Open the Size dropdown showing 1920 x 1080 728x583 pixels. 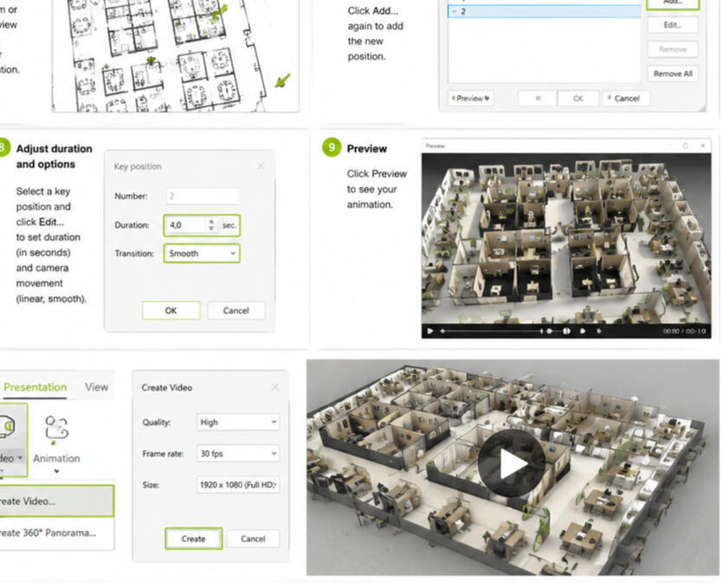(238, 484)
